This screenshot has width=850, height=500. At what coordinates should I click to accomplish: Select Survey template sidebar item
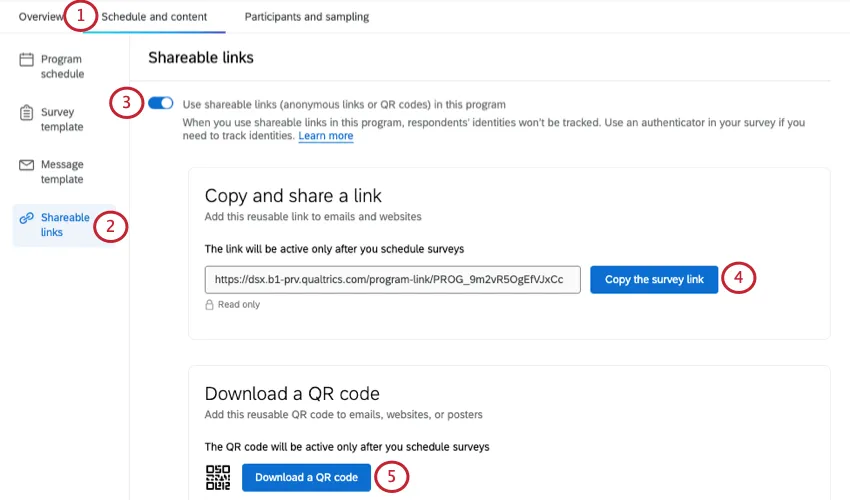point(62,120)
